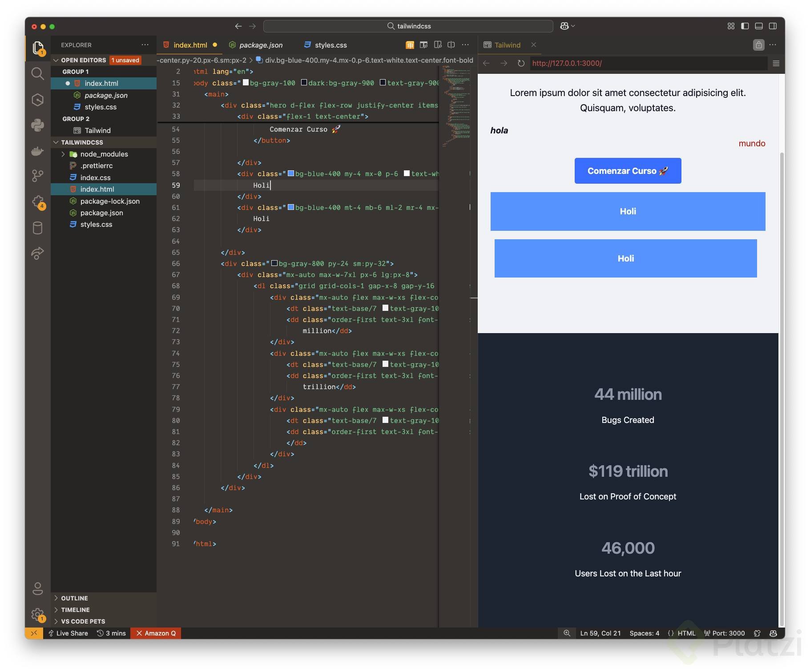Viewport: 810px width, 672px height.
Task: Open the Accounts menu icon
Action: pos(38,589)
